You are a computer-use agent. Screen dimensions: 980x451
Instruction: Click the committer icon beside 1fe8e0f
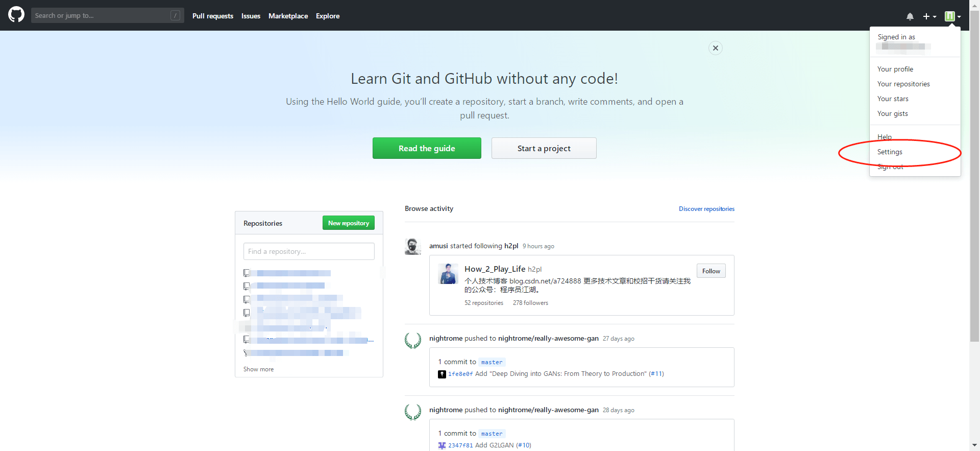(x=442, y=374)
